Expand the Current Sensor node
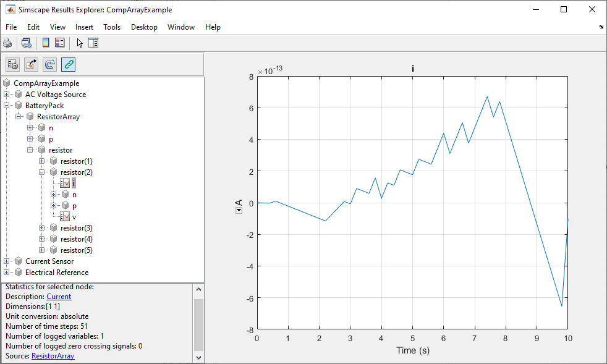Screen dimensions: 607x364 (7, 261)
